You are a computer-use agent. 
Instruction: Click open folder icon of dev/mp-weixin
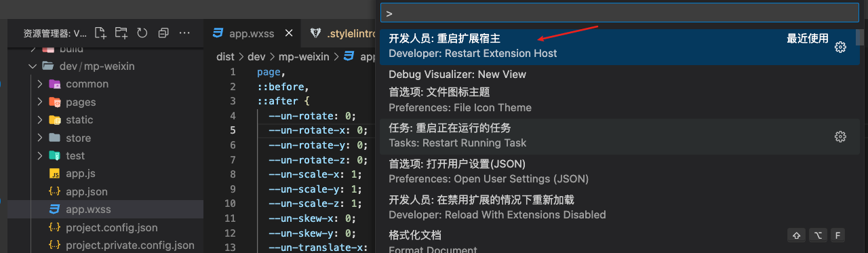(47, 66)
